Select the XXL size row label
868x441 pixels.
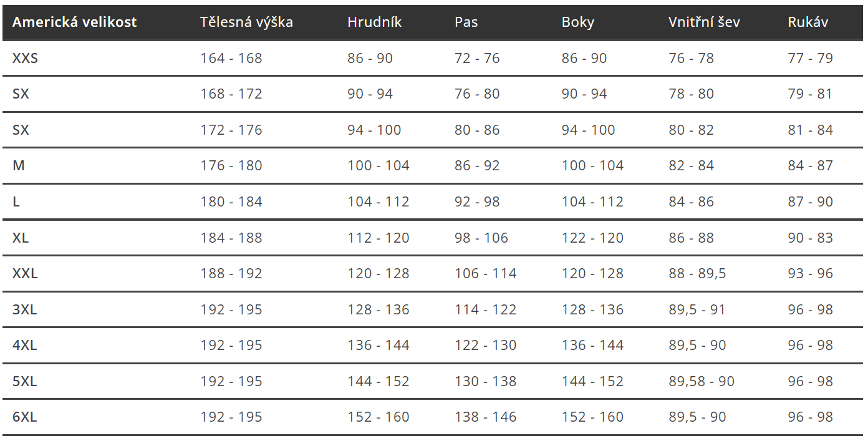pyautogui.click(x=25, y=274)
